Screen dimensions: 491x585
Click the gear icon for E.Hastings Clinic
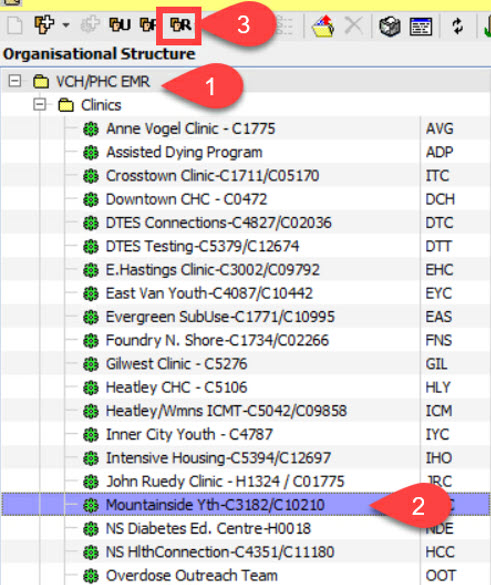pyautogui.click(x=91, y=270)
